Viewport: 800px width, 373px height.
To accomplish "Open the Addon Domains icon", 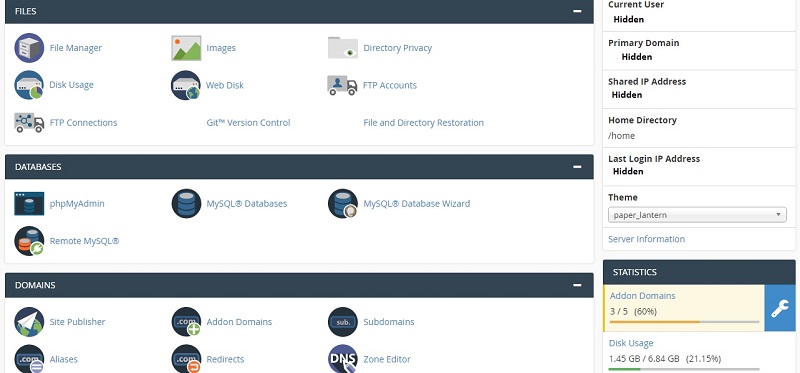I will (186, 322).
